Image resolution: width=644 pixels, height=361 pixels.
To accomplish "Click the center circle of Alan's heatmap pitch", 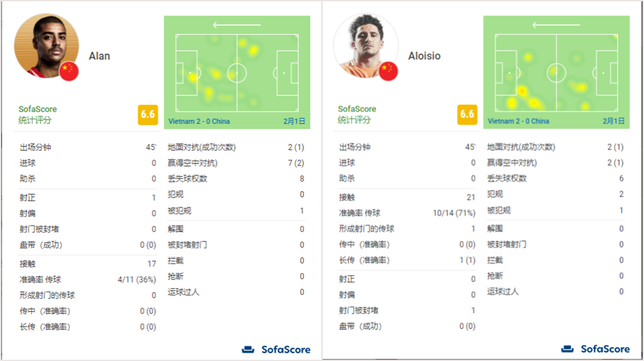I will pyautogui.click(x=237, y=73).
